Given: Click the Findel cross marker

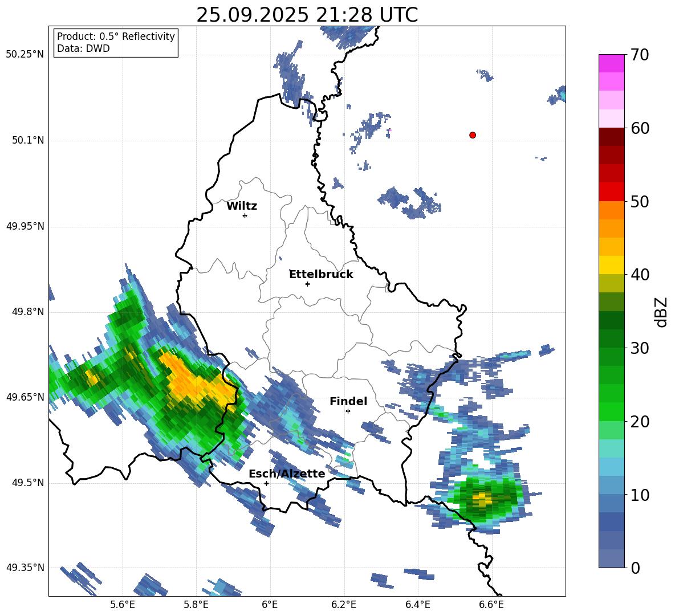Looking at the screenshot, I should click(348, 411).
